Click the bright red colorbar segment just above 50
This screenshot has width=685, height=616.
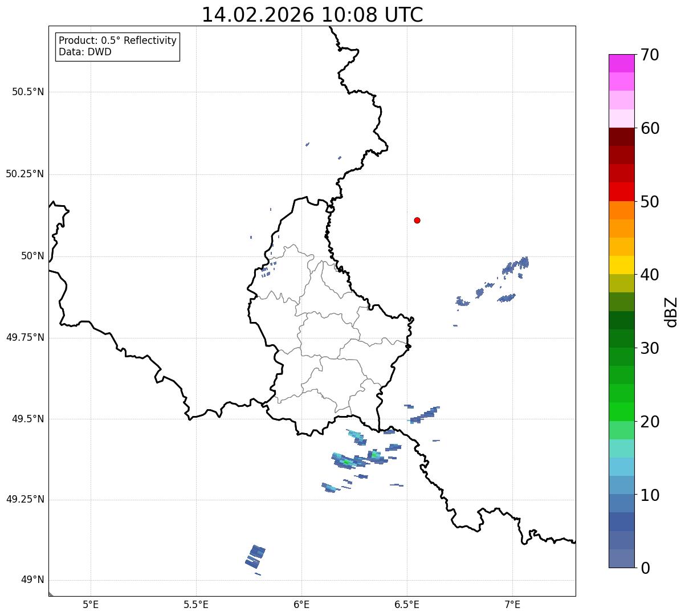coord(621,191)
